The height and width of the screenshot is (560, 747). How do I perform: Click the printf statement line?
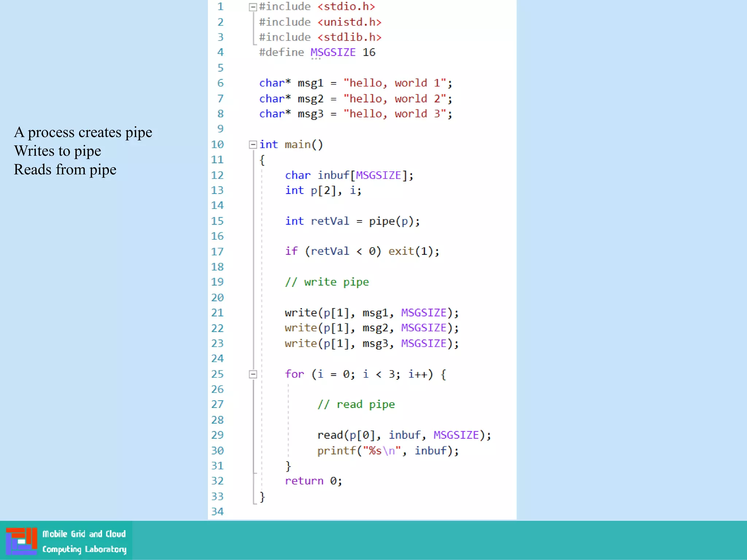(x=387, y=451)
